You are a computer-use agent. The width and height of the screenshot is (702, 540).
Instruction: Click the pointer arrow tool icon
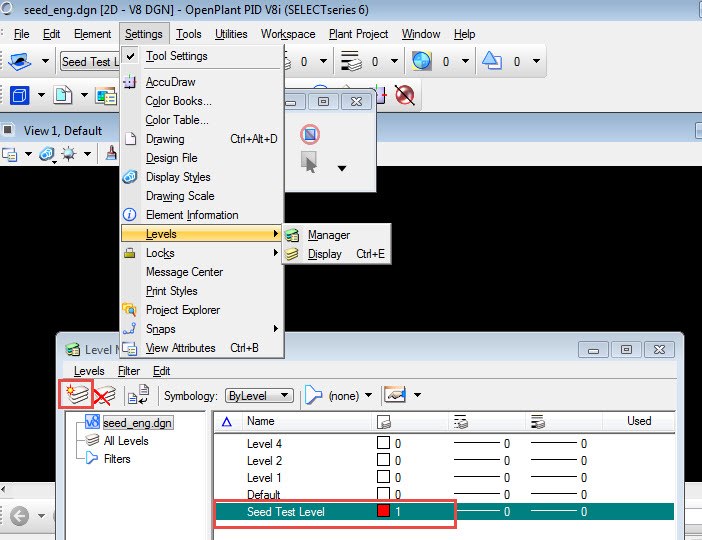[308, 162]
